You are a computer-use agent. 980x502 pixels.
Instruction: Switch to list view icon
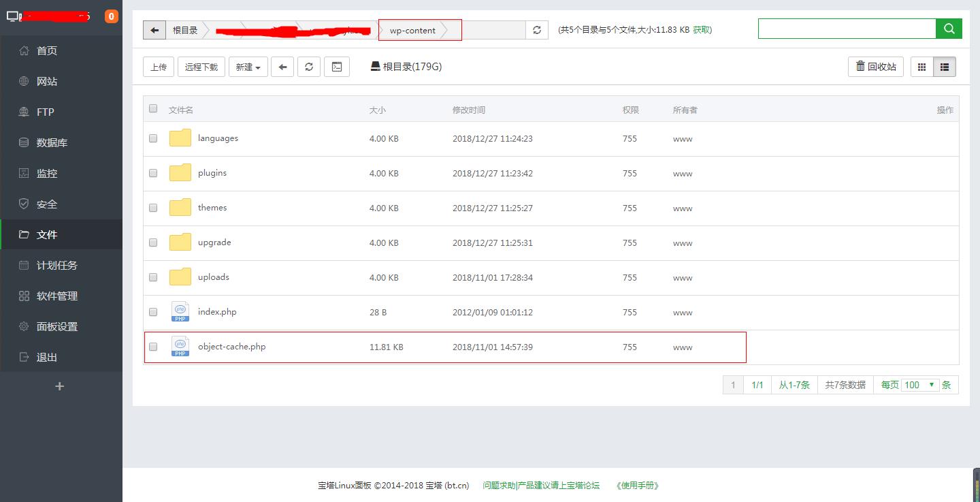pyautogui.click(x=945, y=67)
